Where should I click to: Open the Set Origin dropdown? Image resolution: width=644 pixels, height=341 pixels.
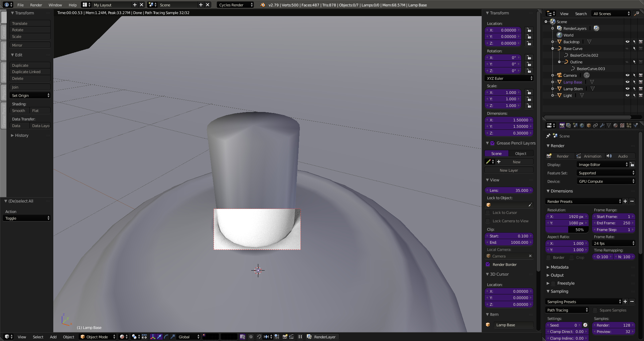pos(30,96)
